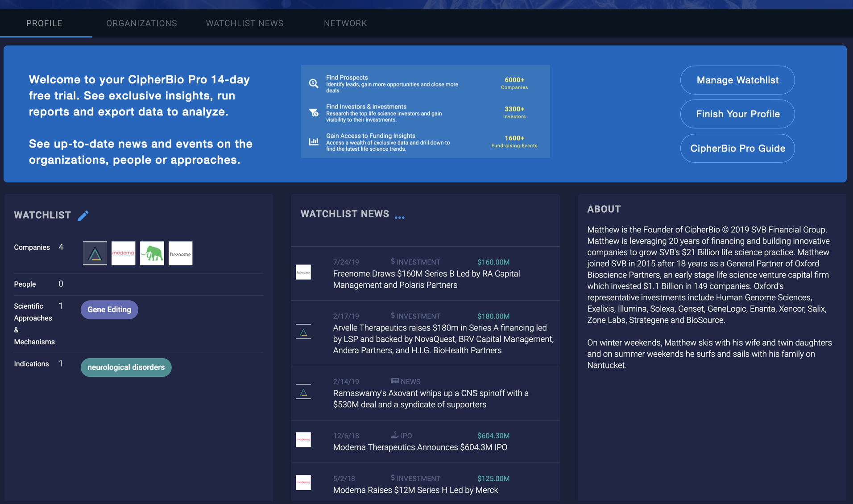Click the Scientific Approaches & Mechanisms label

34,324
